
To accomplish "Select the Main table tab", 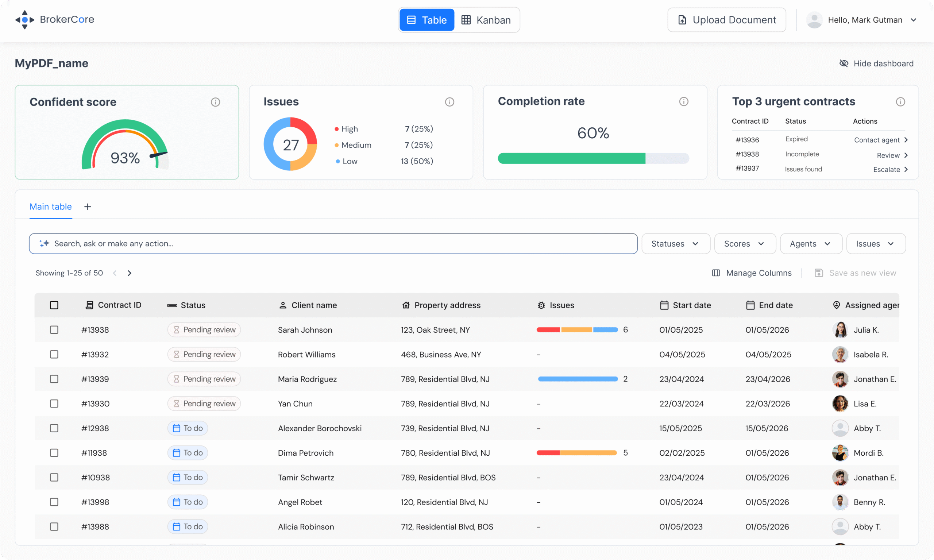I will (x=51, y=207).
